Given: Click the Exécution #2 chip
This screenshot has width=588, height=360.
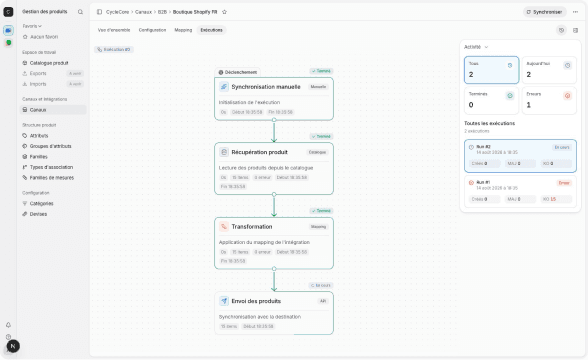Looking at the screenshot, I should click(114, 50).
